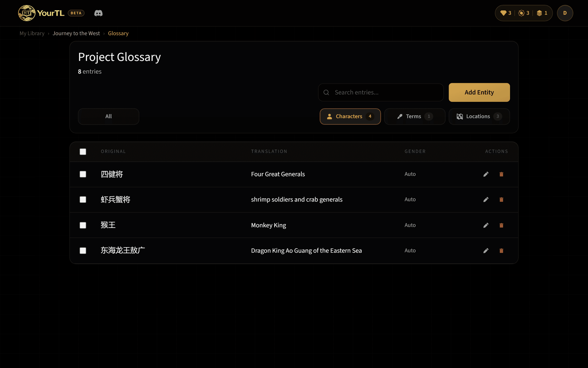588x368 pixels.
Task: Click Auto gender in the 猴王 row
Action: coord(410,225)
